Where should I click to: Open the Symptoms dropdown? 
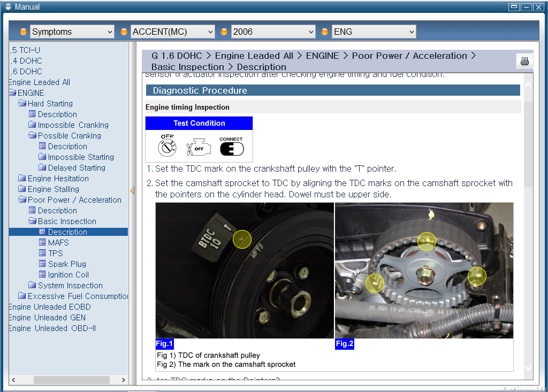(x=72, y=32)
